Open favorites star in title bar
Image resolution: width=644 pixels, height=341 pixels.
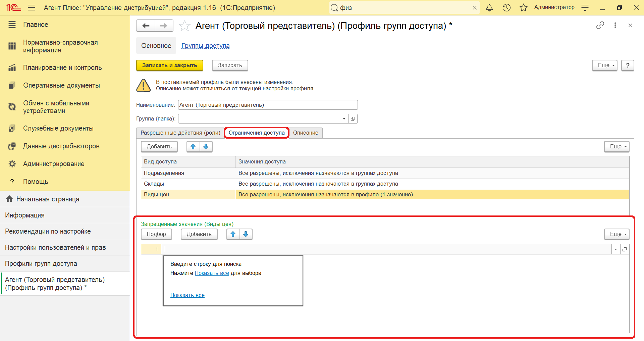(x=524, y=7)
